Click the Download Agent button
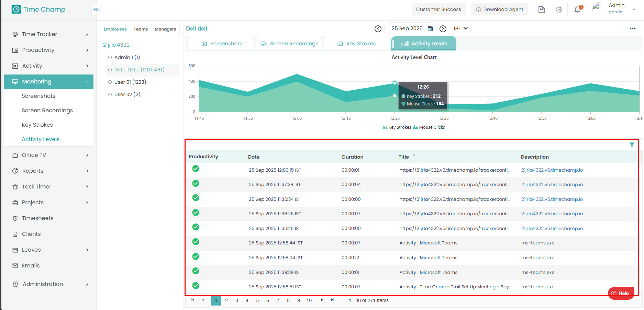644x310 pixels. [x=499, y=9]
